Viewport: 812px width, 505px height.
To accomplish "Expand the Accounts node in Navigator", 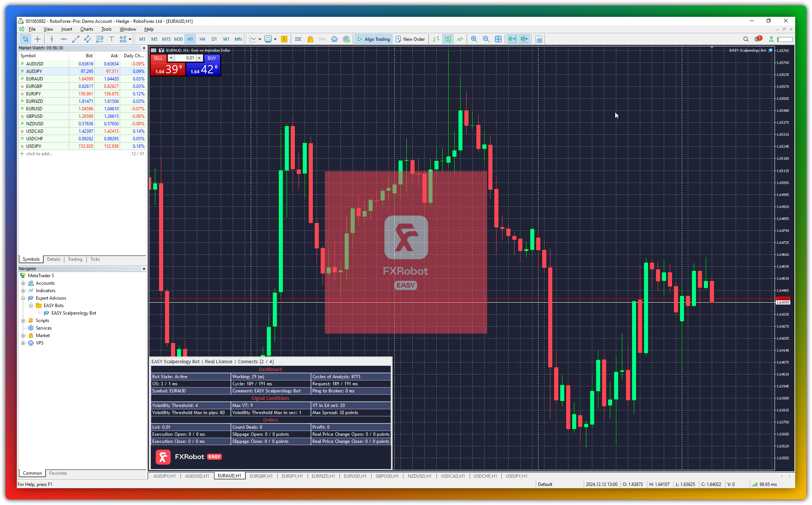I will click(23, 283).
